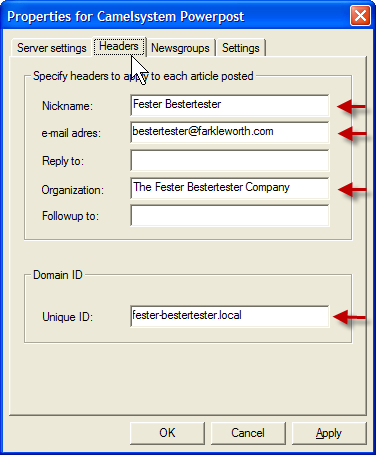
Task: Click the empty Reply to field
Action: click(x=230, y=160)
